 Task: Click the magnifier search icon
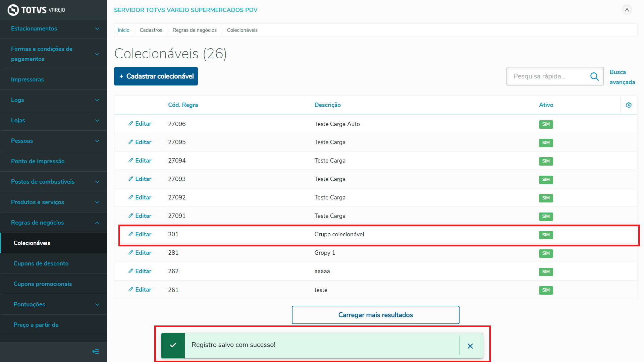pyautogui.click(x=594, y=76)
